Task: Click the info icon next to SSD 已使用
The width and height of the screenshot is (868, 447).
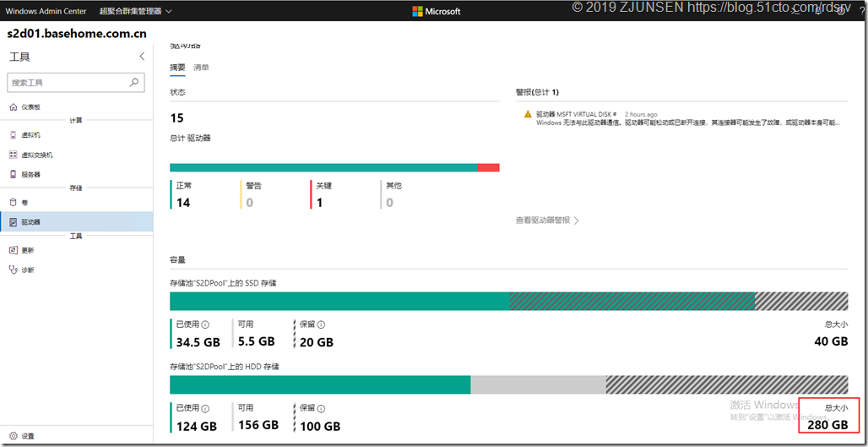Action: (205, 325)
